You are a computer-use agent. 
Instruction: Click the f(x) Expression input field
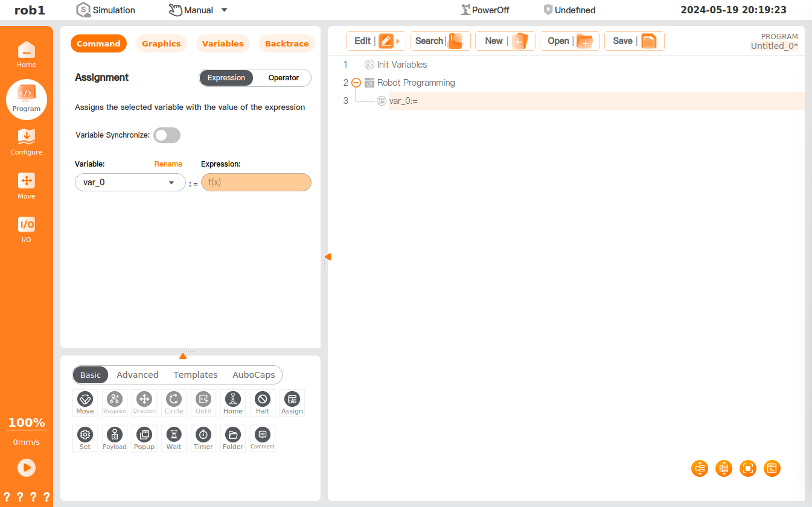[256, 182]
